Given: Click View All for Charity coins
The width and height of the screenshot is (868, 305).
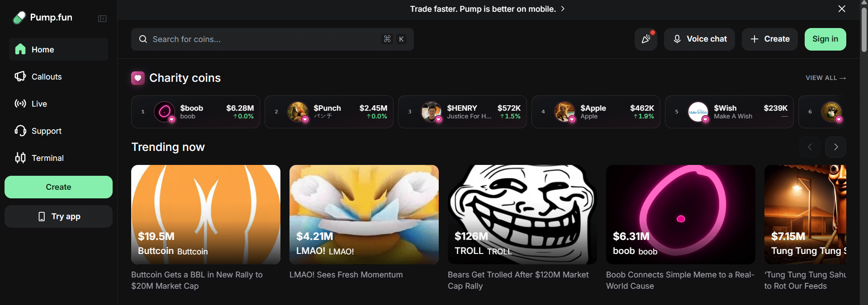Looking at the screenshot, I should pyautogui.click(x=825, y=78).
